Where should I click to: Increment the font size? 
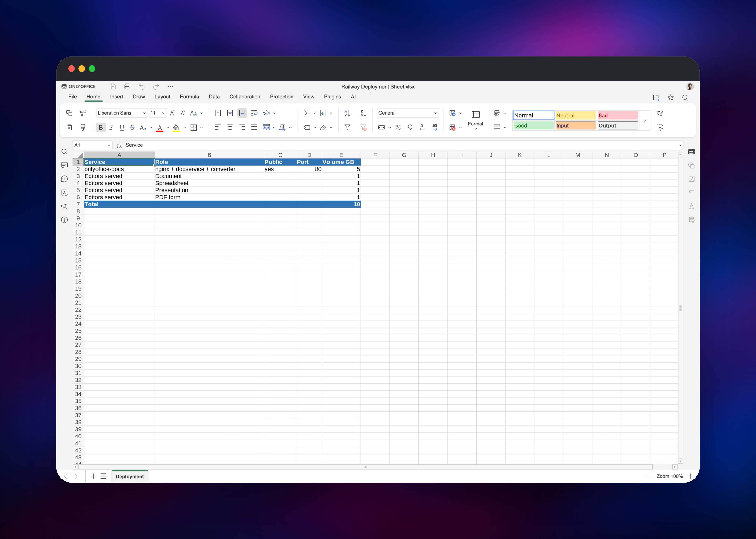[172, 113]
